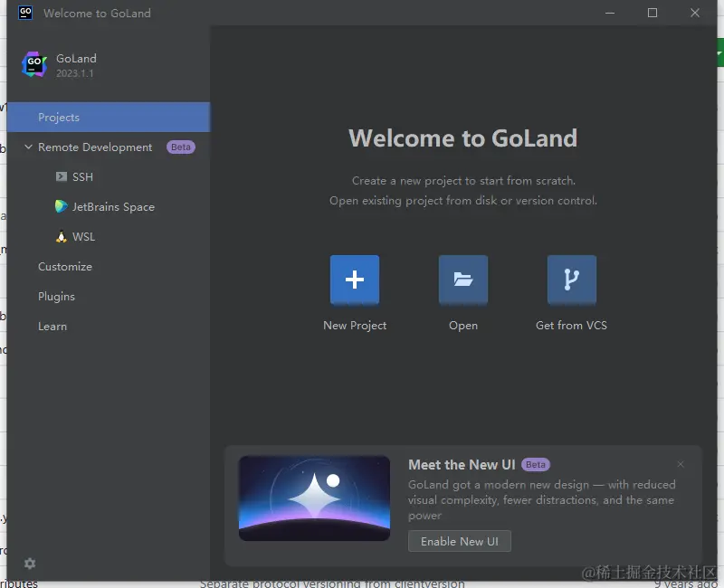Viewport: 724px width, 588px height.
Task: Dismiss the Meet the New UI banner
Action: point(681,464)
